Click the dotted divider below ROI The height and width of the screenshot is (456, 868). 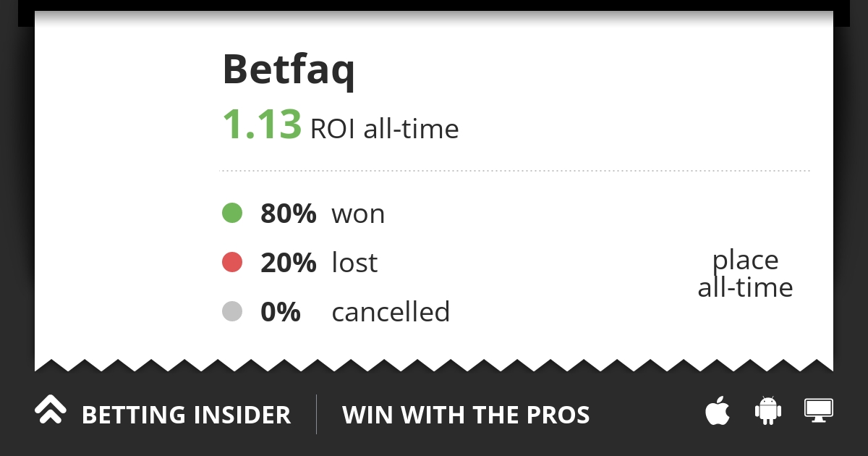(514, 171)
